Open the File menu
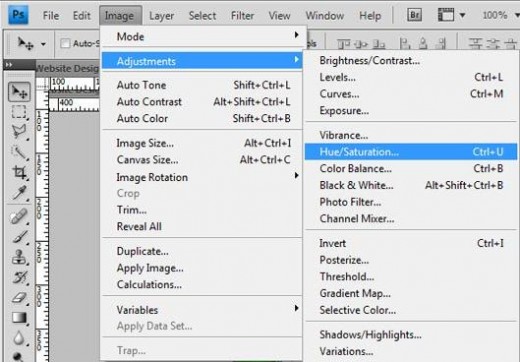 point(51,15)
